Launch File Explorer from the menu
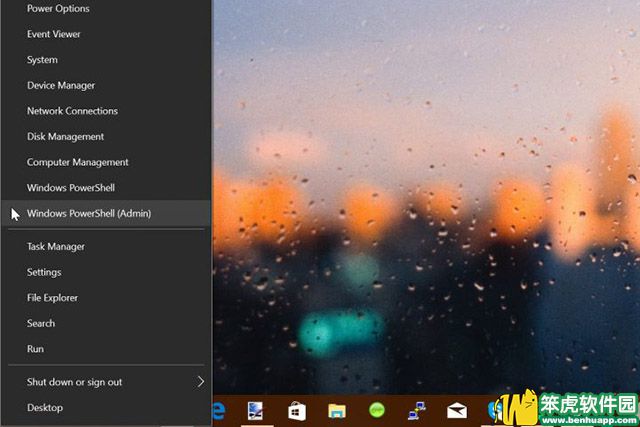The image size is (640, 427). coord(106,298)
